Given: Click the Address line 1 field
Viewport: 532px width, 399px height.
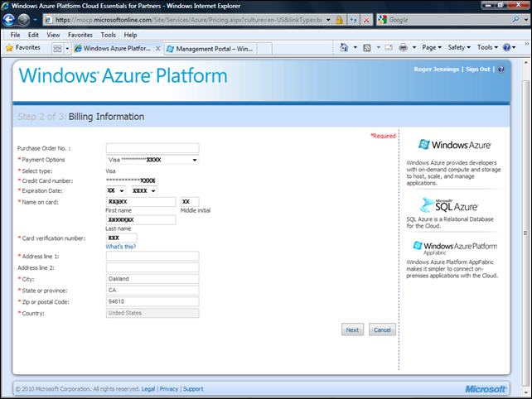Looking at the screenshot, I should click(152, 257).
